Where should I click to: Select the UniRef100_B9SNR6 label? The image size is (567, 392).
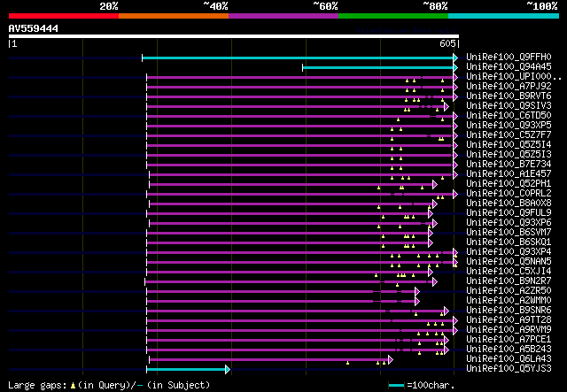click(509, 311)
